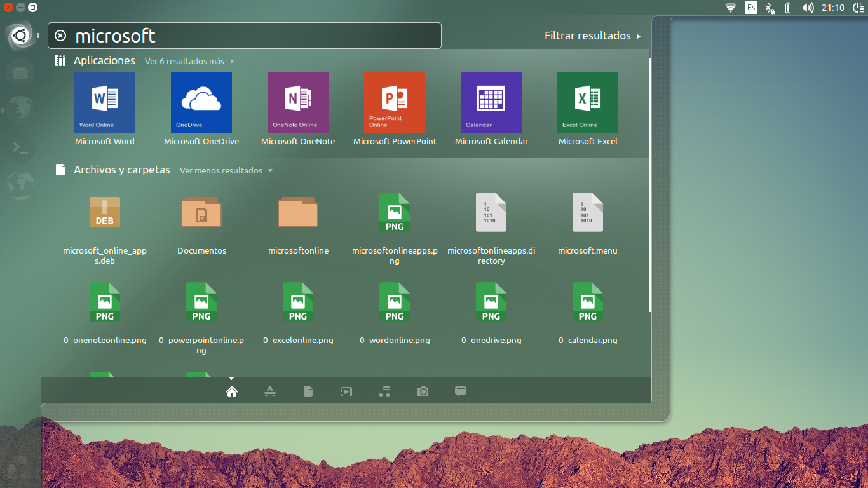The image size is (868, 488).
Task: Open the Terminal launcher icon
Action: point(20,147)
